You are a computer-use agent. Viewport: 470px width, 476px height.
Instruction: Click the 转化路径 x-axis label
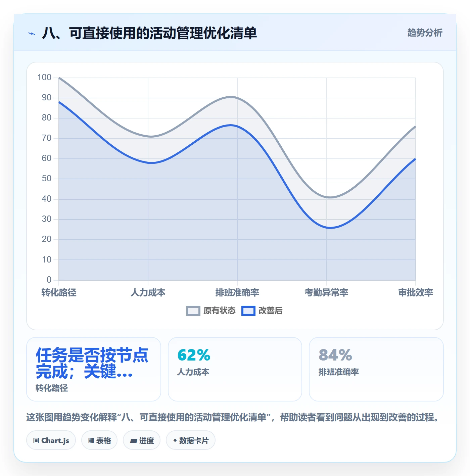[x=59, y=292]
